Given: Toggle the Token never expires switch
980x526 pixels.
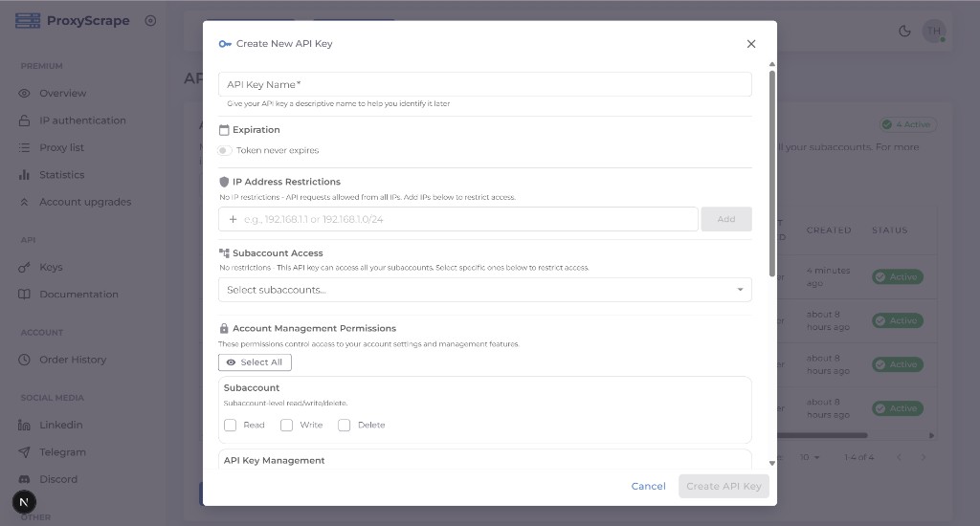Looking at the screenshot, I should click(224, 150).
